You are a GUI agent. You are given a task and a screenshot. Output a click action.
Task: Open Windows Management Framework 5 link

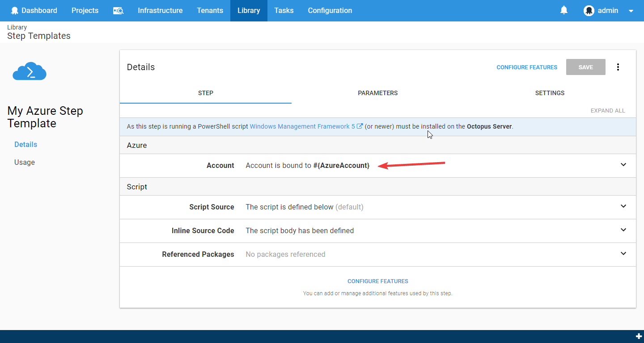pos(306,126)
